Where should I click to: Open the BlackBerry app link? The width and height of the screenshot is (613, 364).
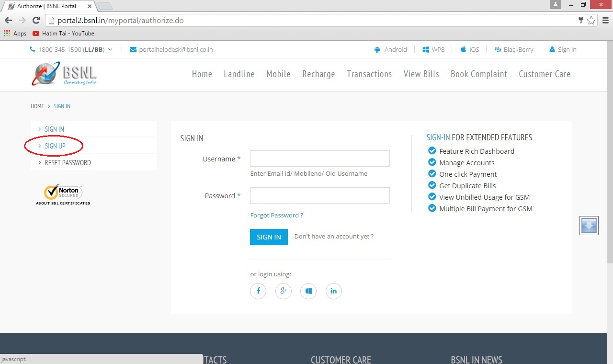coord(514,49)
